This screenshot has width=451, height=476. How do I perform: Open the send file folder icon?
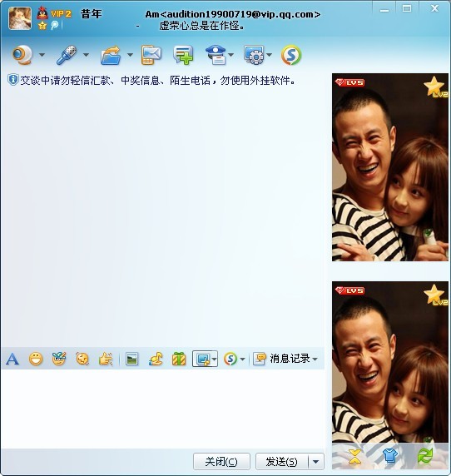pyautogui.click(x=111, y=55)
